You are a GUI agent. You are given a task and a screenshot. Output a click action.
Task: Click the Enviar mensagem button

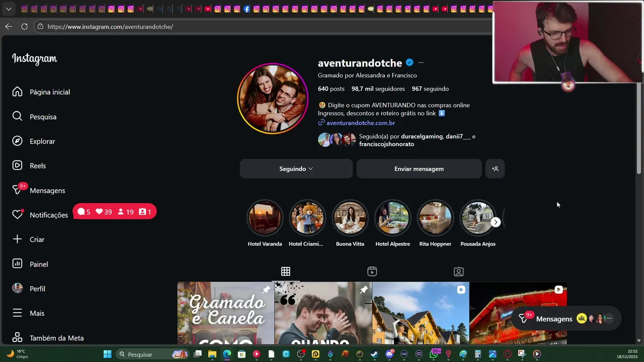(x=419, y=169)
